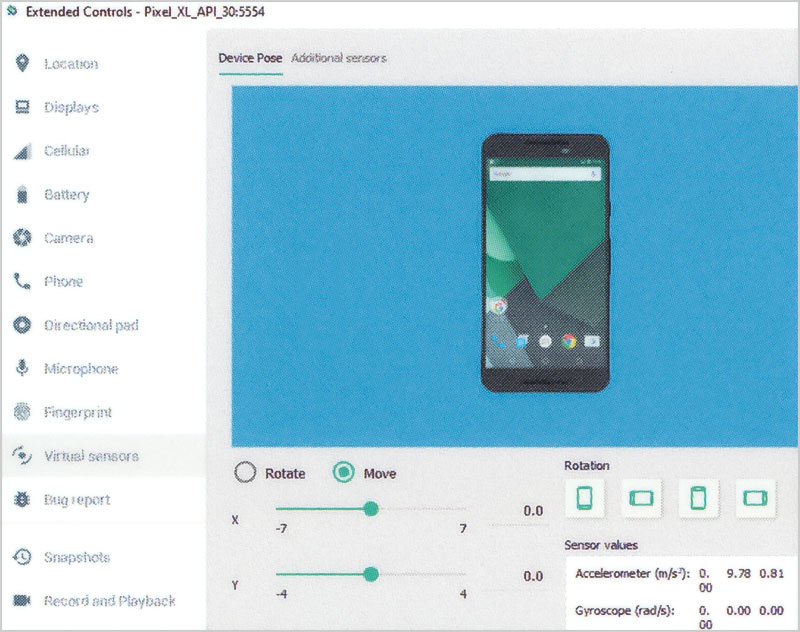This screenshot has height=632, width=800.
Task: Open the Virtual sensors page
Action: tap(104, 456)
